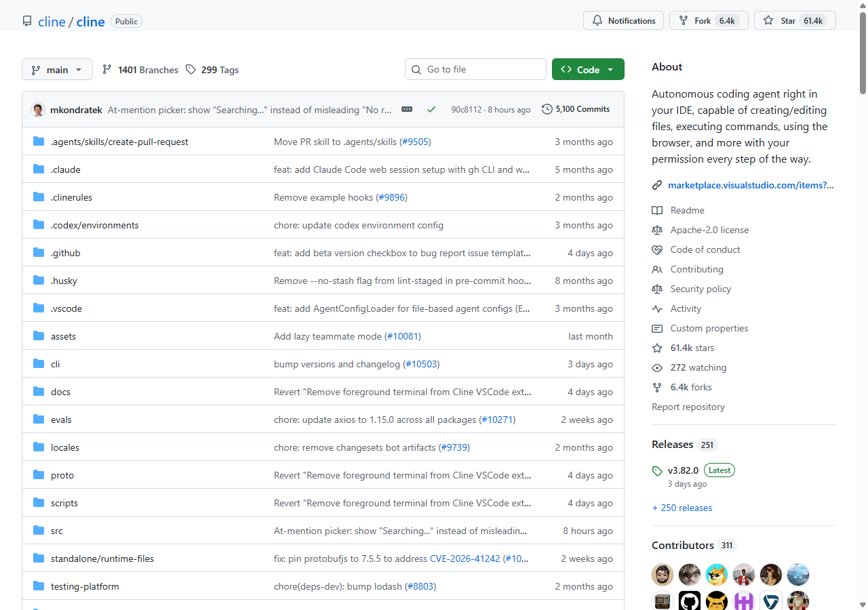868x610 pixels.
Task: Click mkondratek's avatar in commit bar
Action: click(x=38, y=110)
